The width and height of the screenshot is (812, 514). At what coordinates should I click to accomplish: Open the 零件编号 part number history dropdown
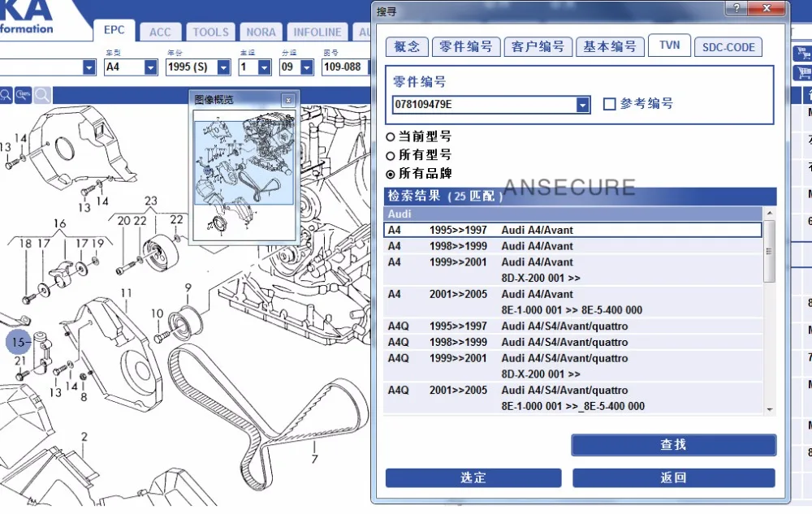(582, 105)
